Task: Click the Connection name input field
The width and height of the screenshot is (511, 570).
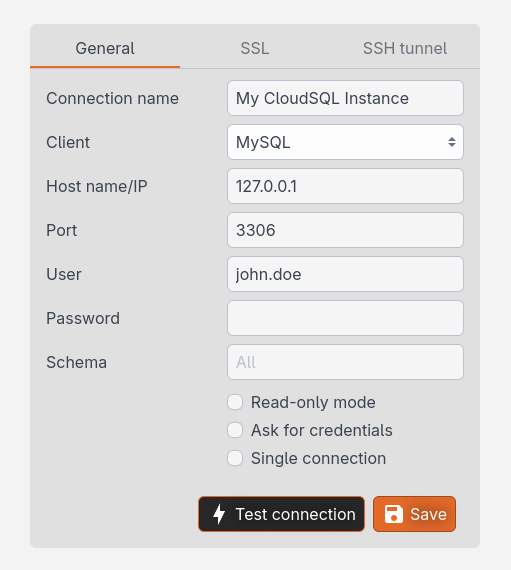Action: 345,98
